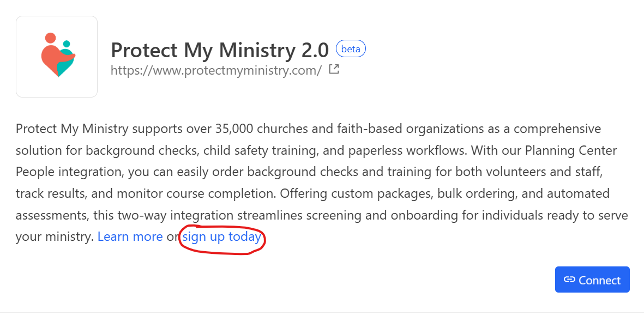Click the beta badge next to title
This screenshot has width=644, height=316.
tap(351, 49)
